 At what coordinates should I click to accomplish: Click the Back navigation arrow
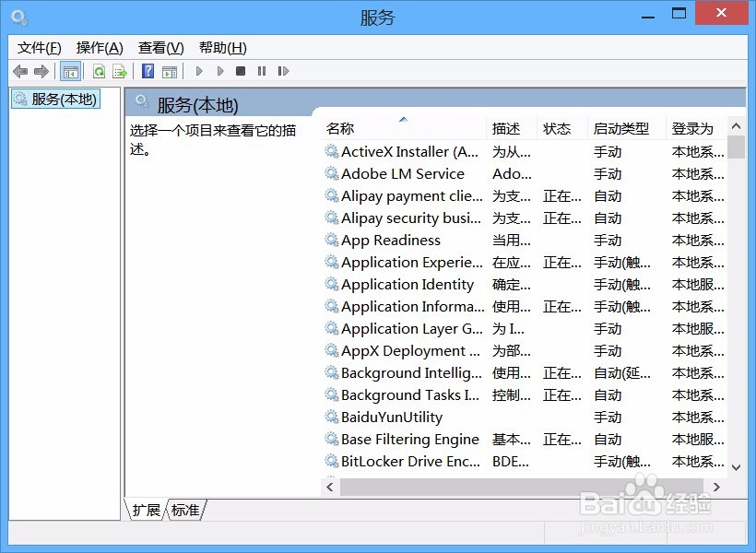click(20, 71)
